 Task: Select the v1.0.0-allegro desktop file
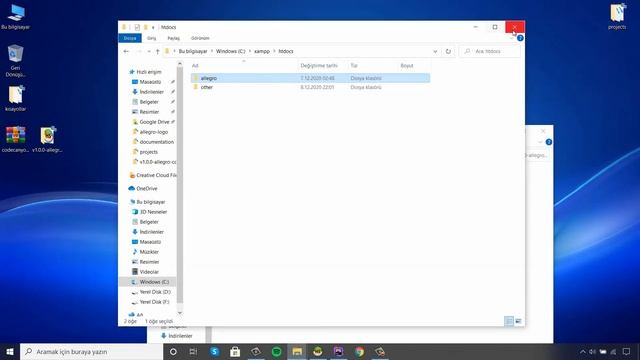(x=47, y=140)
